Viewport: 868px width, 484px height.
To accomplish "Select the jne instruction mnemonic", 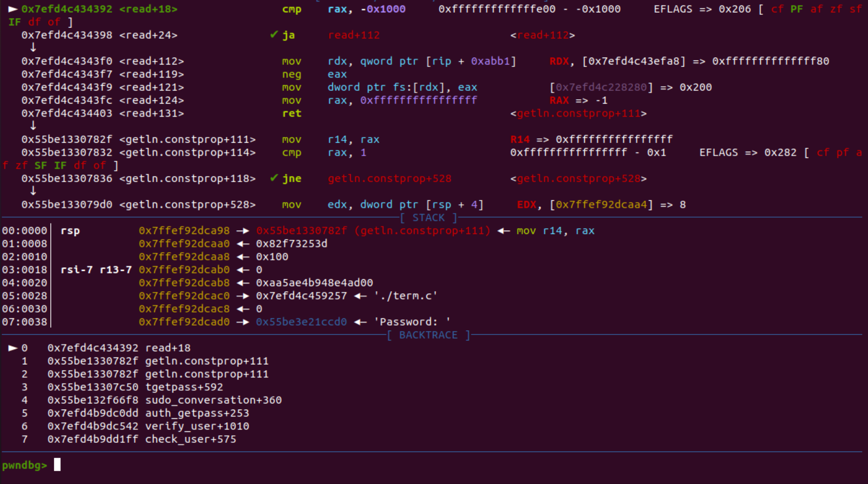I will point(292,178).
